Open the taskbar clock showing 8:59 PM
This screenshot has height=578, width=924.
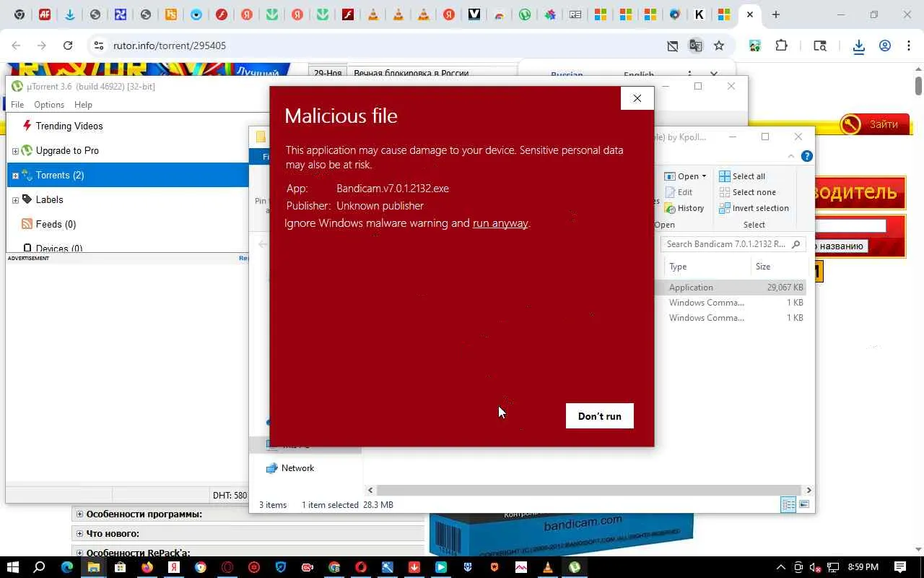click(862, 567)
